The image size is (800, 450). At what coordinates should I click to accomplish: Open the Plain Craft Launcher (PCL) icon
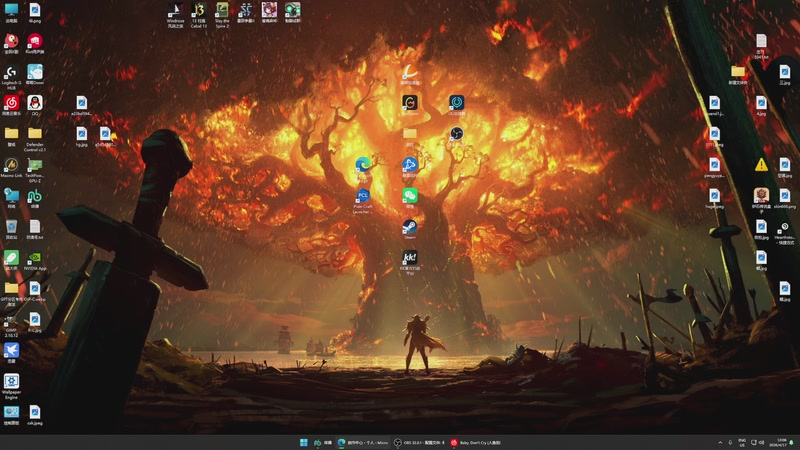point(363,201)
